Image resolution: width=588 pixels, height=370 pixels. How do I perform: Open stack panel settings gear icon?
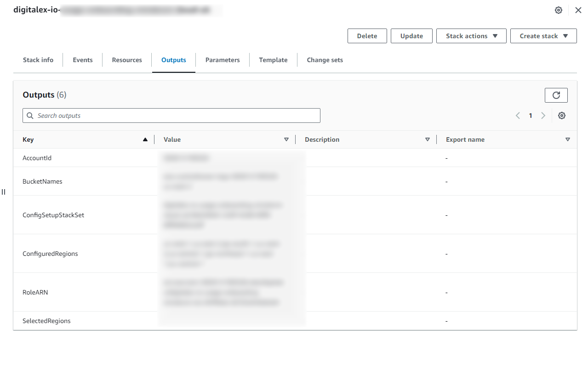point(559,10)
